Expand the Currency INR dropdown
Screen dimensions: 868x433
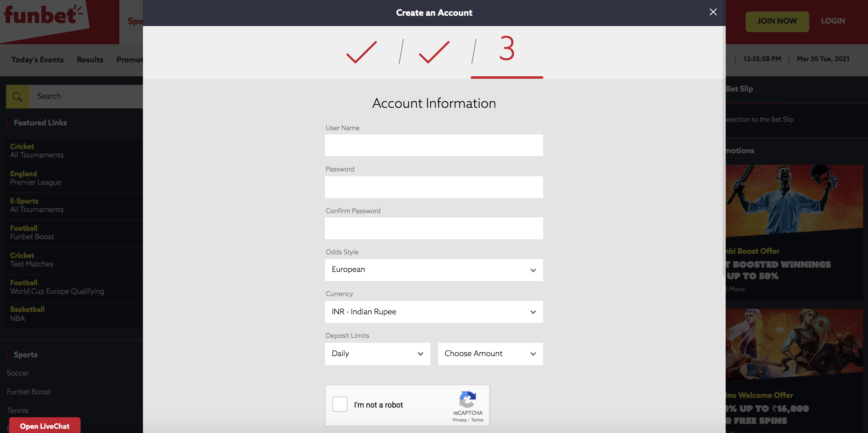(x=434, y=312)
